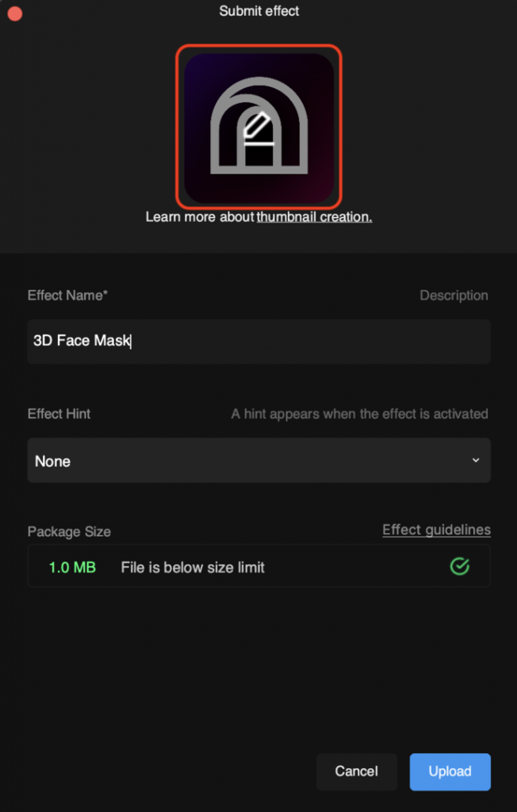Viewport: 517px width, 812px height.
Task: Click the chevron arrow in Effect Hint
Action: [x=476, y=461]
